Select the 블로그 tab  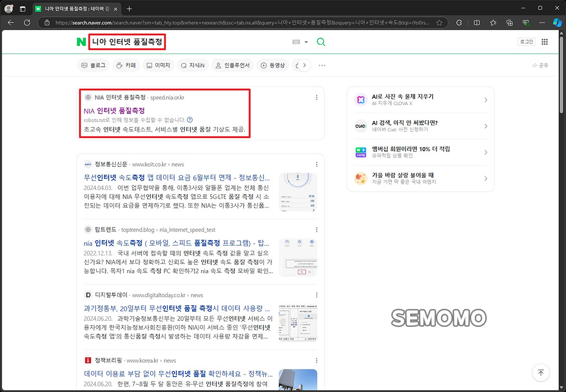(x=93, y=65)
